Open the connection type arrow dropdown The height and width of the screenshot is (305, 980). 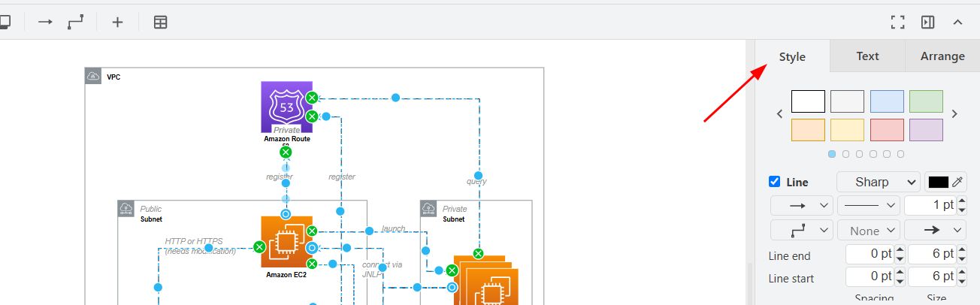pos(802,205)
